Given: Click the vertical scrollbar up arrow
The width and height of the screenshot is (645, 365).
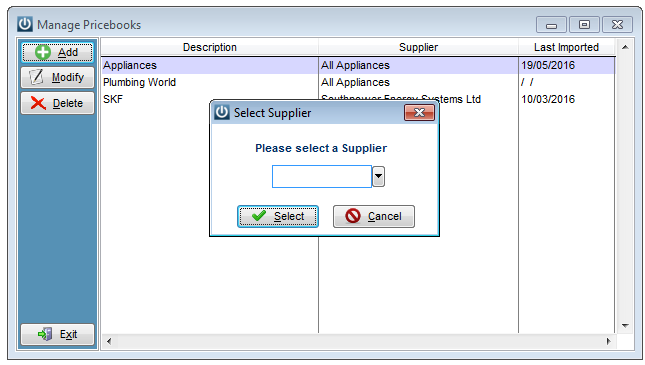Looking at the screenshot, I should pos(625,47).
